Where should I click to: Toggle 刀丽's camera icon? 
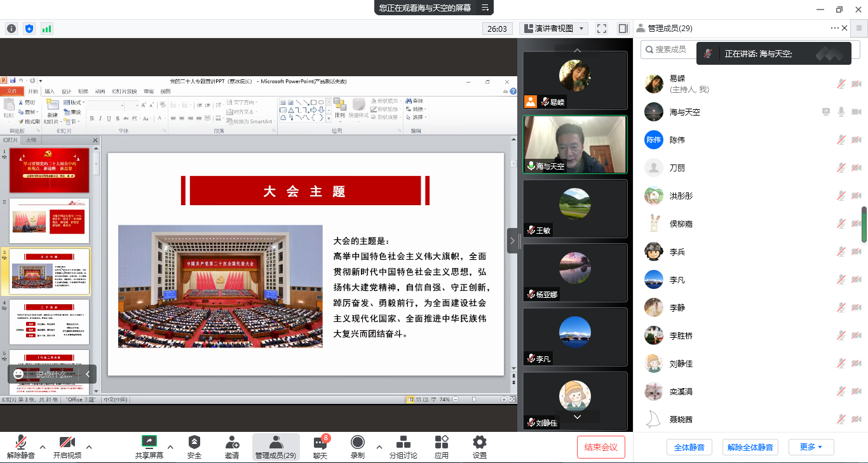[856, 168]
